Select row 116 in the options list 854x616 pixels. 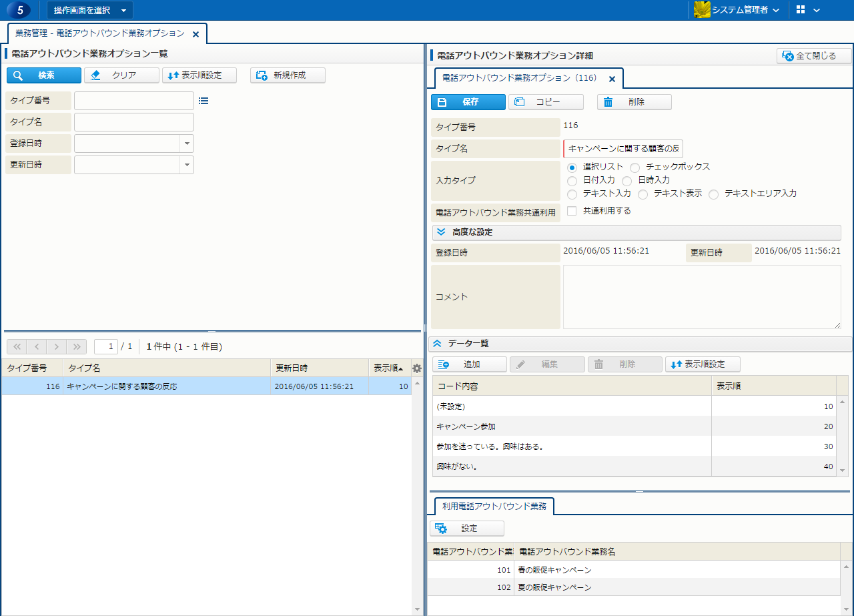click(x=200, y=386)
